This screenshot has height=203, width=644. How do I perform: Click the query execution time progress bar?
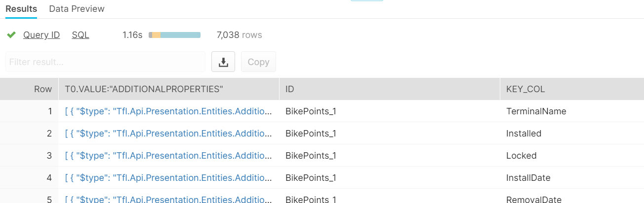pyautogui.click(x=175, y=35)
